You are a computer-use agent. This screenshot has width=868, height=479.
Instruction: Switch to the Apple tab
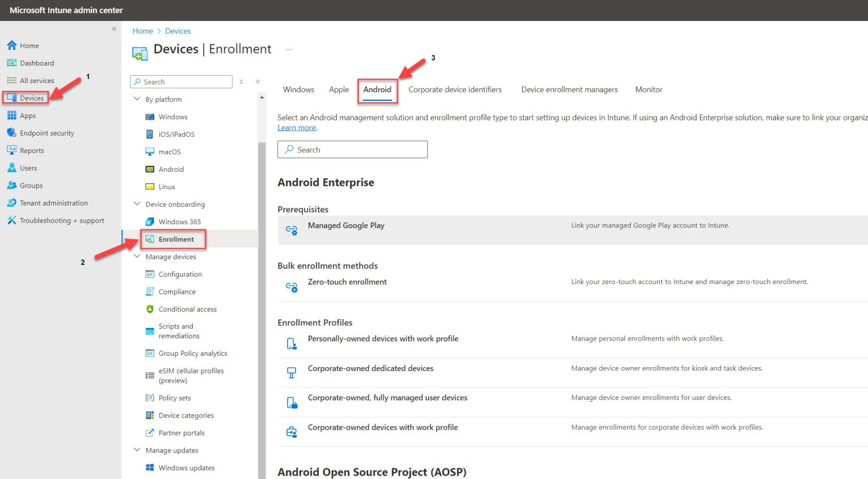point(338,89)
